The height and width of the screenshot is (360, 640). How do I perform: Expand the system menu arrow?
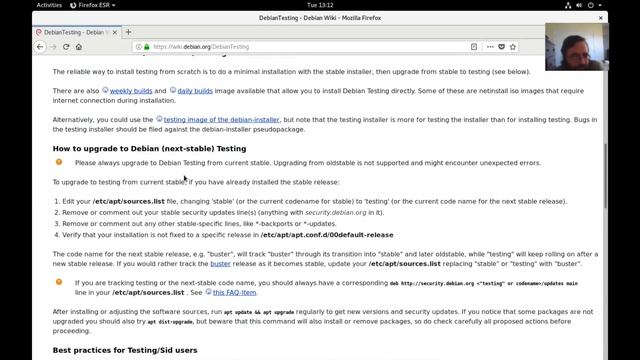click(600, 5)
